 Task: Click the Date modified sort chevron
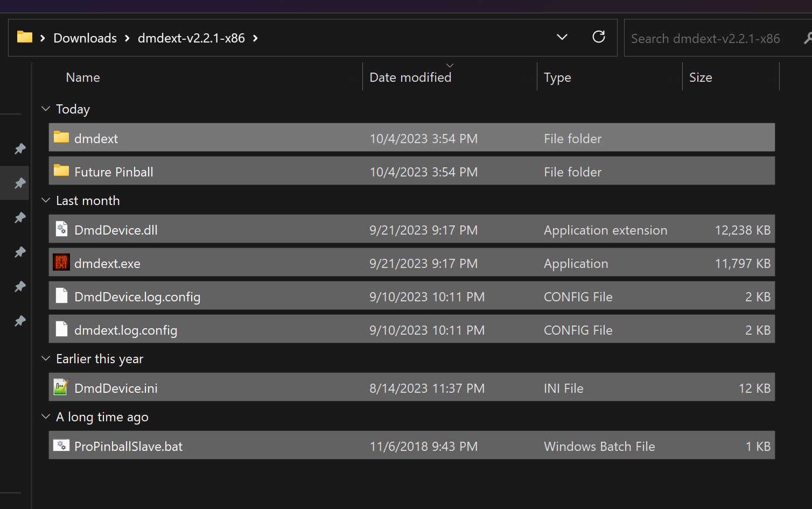click(x=450, y=65)
